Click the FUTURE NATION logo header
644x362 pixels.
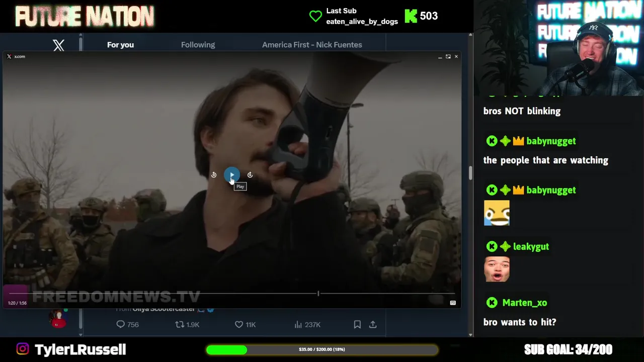(85, 17)
